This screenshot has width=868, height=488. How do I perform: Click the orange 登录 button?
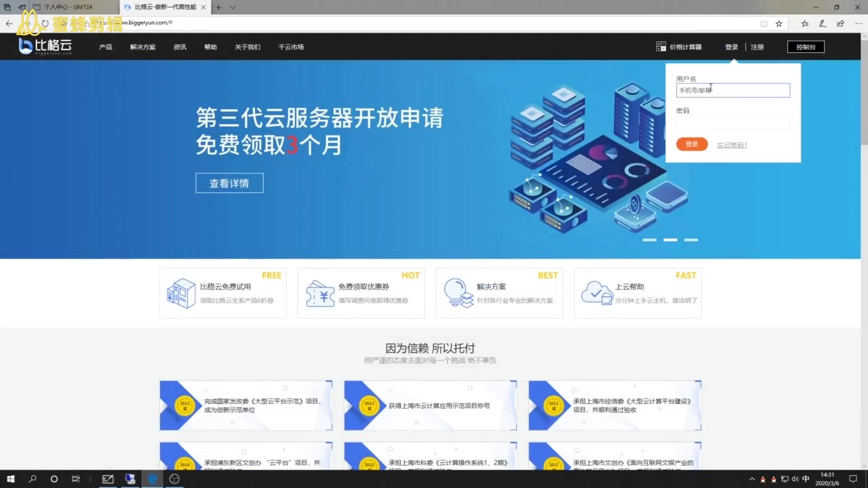tap(692, 144)
